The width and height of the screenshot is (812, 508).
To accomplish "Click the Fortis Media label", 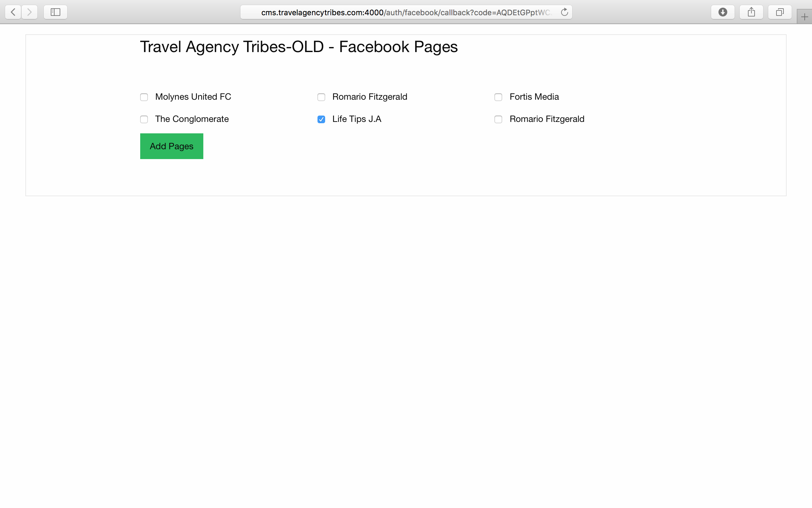I will (534, 97).
